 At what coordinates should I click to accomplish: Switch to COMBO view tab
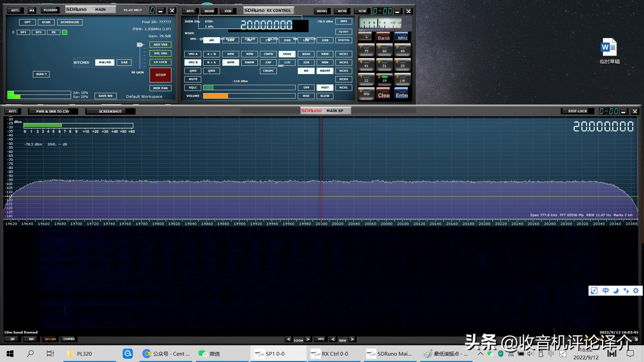(x=69, y=339)
